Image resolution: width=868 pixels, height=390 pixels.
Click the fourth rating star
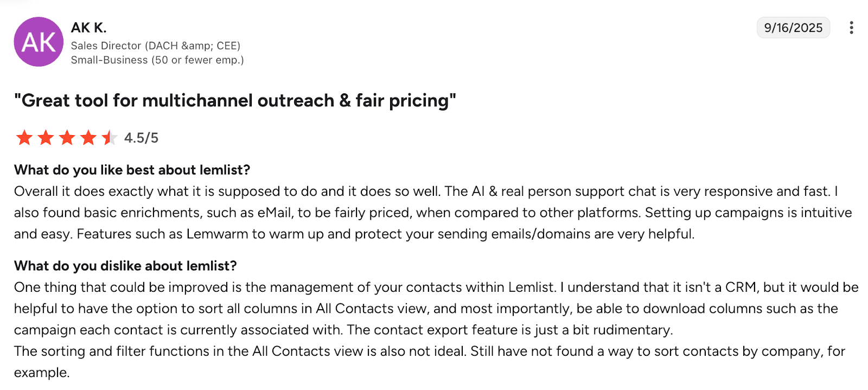[88, 138]
